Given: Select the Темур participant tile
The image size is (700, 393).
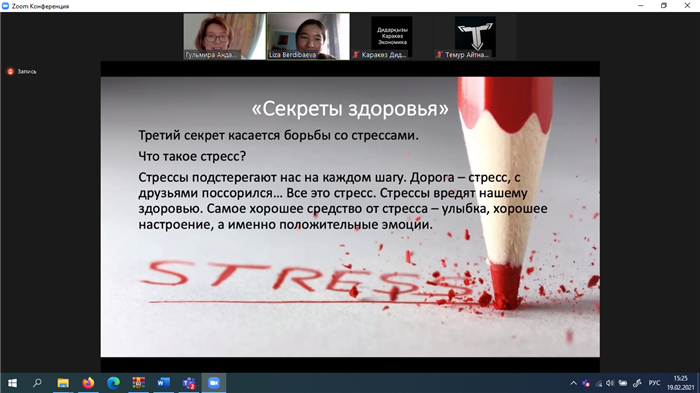Looking at the screenshot, I should point(475,36).
